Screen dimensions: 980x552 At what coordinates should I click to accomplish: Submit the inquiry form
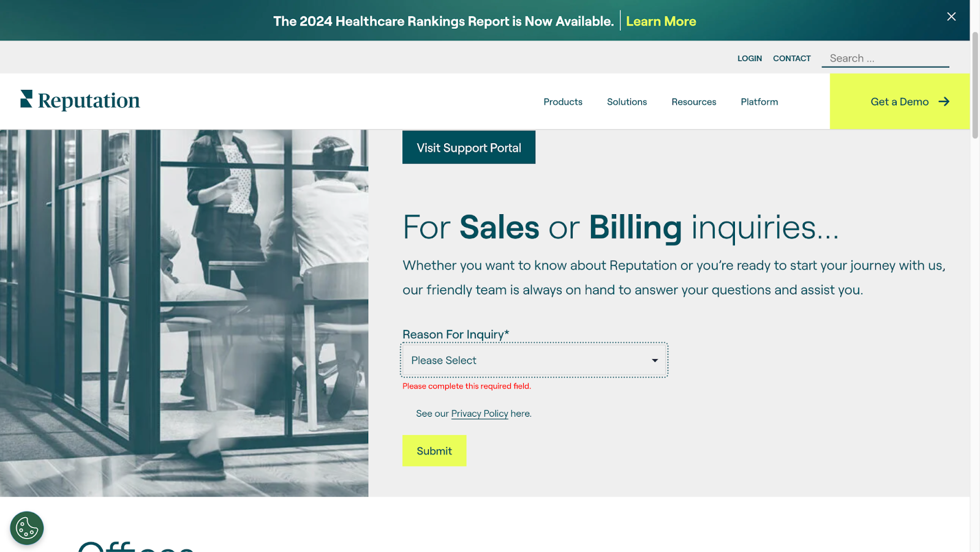pos(434,451)
